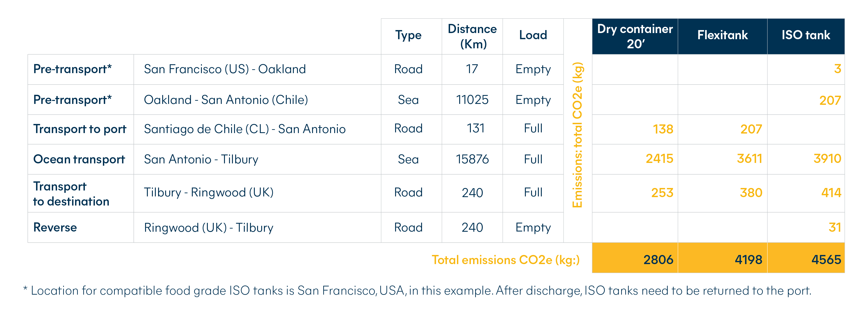The image size is (868, 319).
Task: Click the Total emissions CO2e label
Action: click(x=506, y=260)
